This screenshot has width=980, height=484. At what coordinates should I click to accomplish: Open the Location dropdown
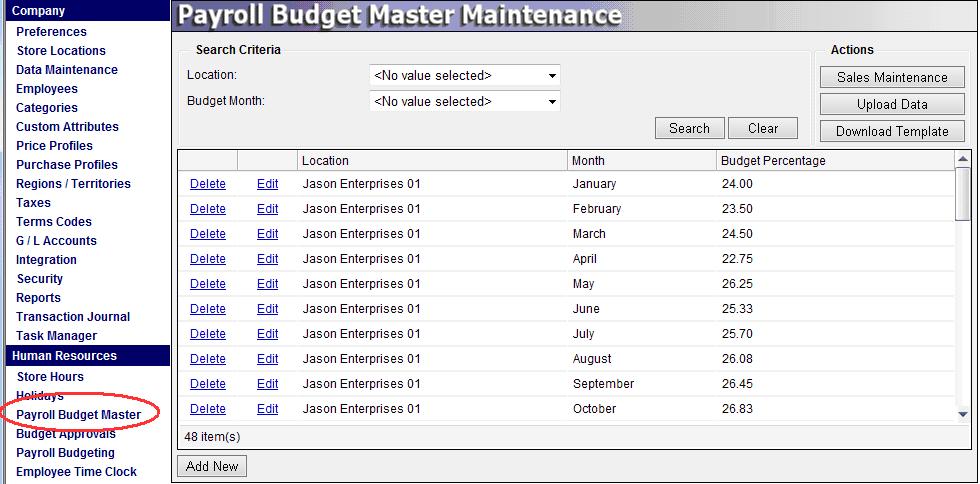point(465,76)
